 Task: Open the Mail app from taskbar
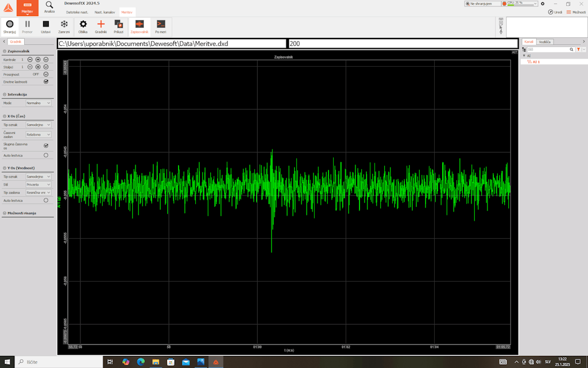point(185,362)
